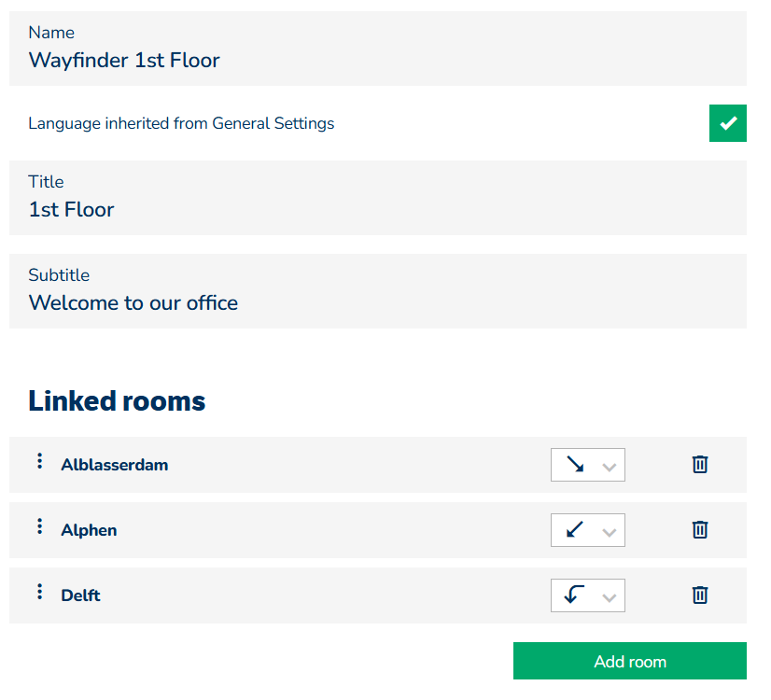Open Delft's direction dropdown chevron
Viewport: 771px width, 700px height.
click(610, 597)
